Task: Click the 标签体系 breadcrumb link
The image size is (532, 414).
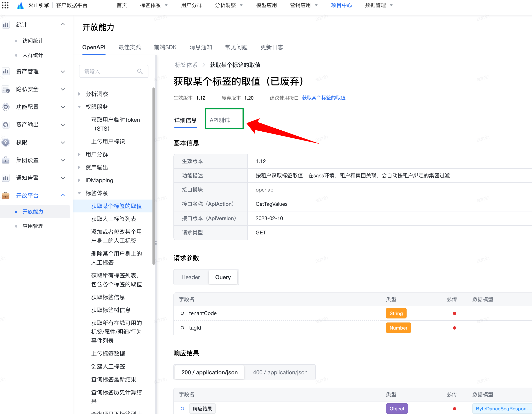Action: 186,65
